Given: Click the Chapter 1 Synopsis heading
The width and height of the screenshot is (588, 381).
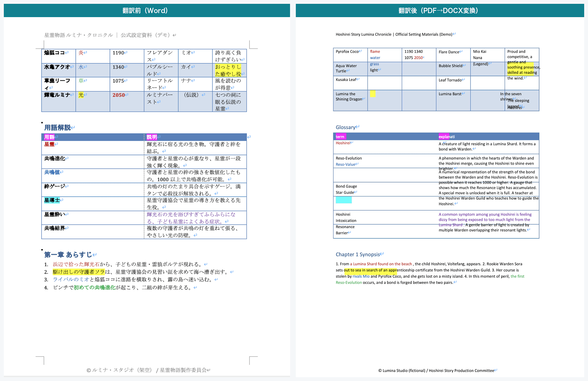Looking at the screenshot, I should [358, 254].
